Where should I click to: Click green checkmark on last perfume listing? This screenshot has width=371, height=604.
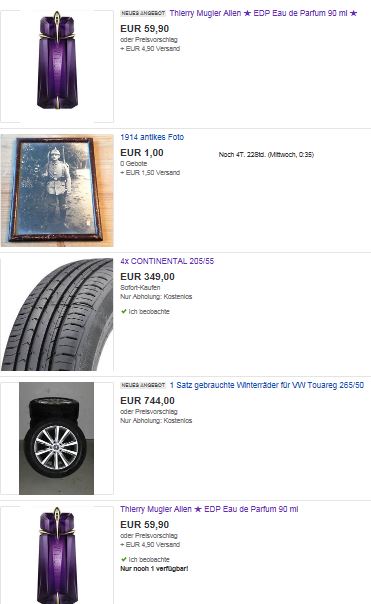pos(124,559)
